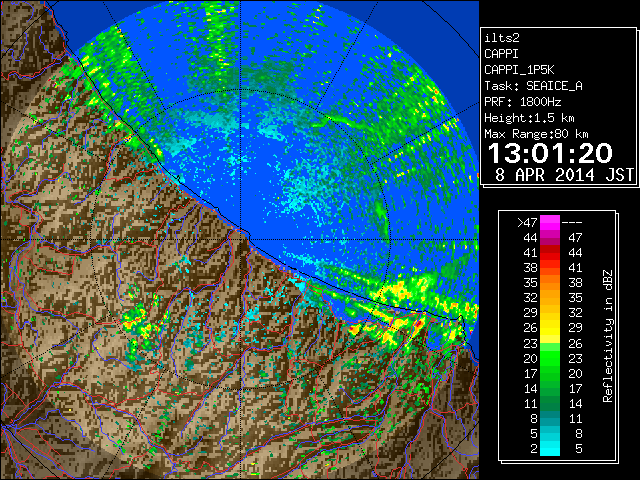Click the "Task: SEAICE_A" line

533,86
